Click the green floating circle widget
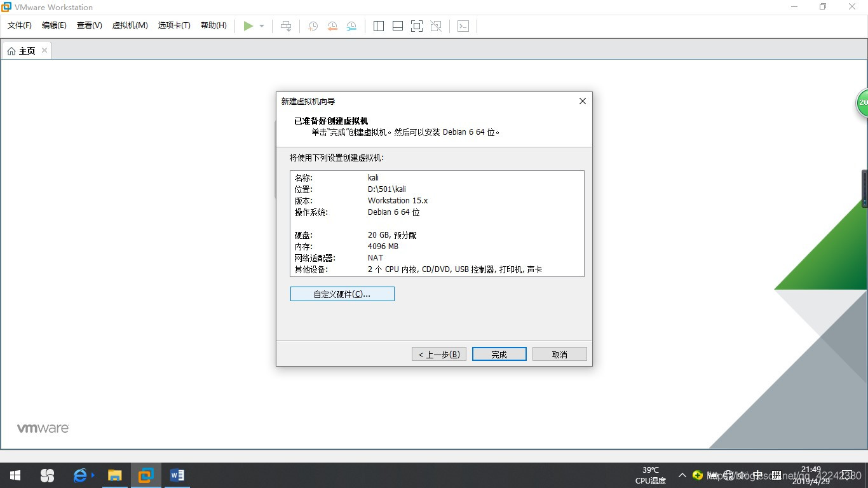Screen dimensions: 868x488 click(862, 102)
